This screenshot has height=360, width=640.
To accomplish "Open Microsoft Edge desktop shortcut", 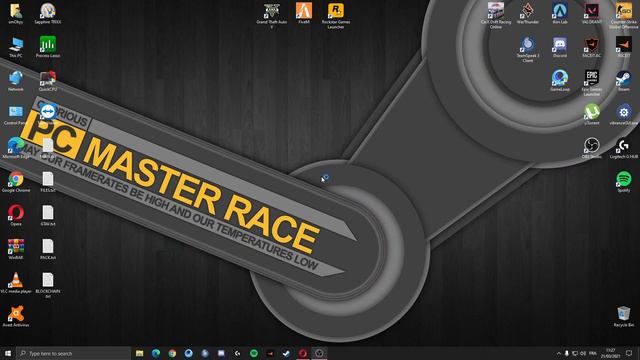I will tap(16, 148).
